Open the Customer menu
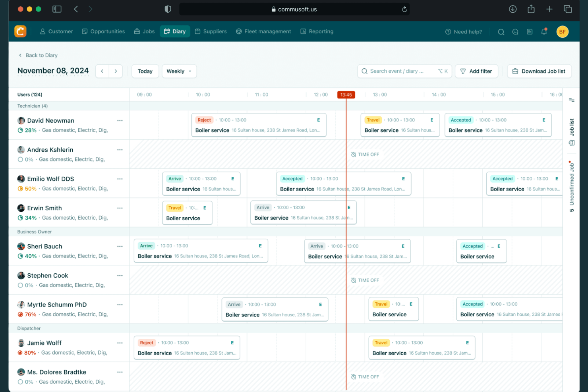This screenshot has width=588, height=392. pyautogui.click(x=56, y=31)
